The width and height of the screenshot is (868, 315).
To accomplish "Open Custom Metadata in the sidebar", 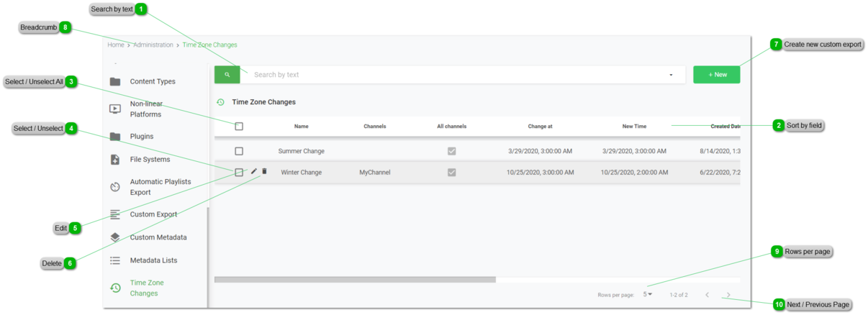I will [158, 237].
